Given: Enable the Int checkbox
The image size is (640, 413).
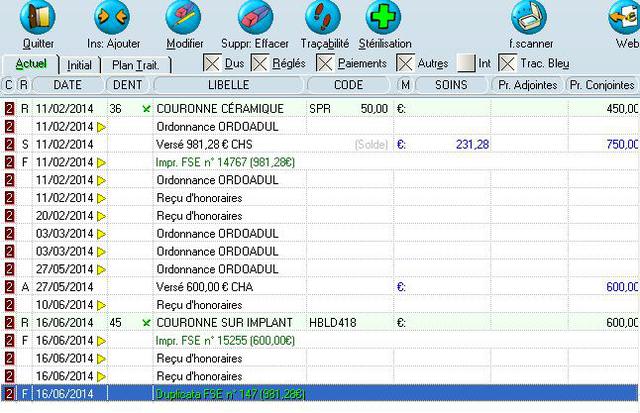Looking at the screenshot, I should 467,63.
